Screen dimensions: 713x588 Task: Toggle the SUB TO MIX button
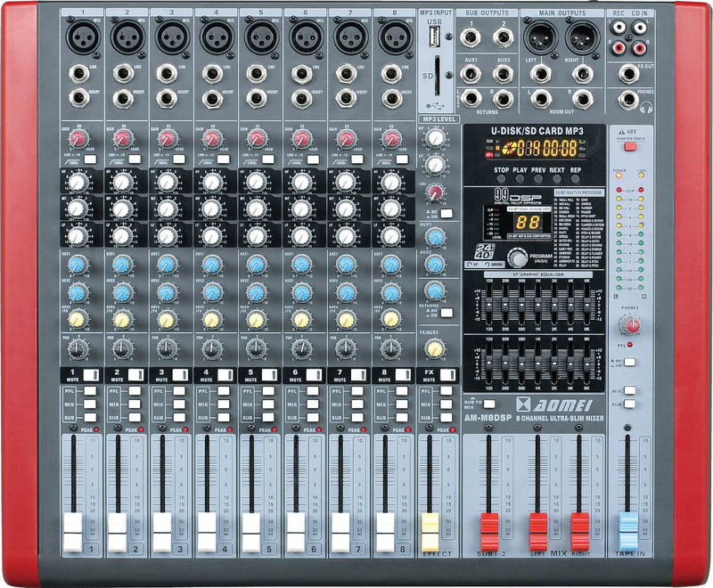coord(489,404)
